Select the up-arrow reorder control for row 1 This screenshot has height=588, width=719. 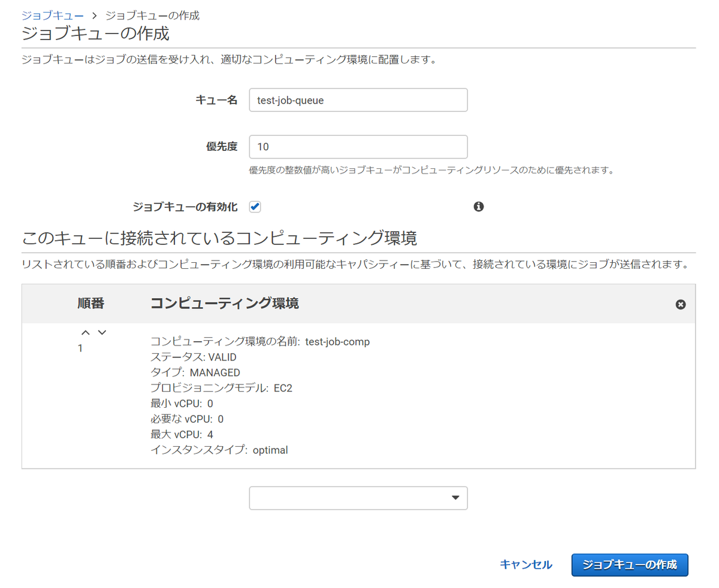[86, 332]
